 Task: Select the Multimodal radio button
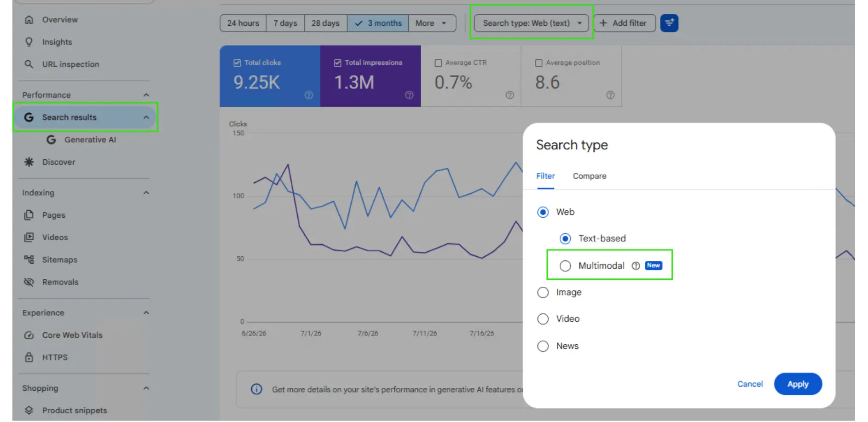(565, 266)
